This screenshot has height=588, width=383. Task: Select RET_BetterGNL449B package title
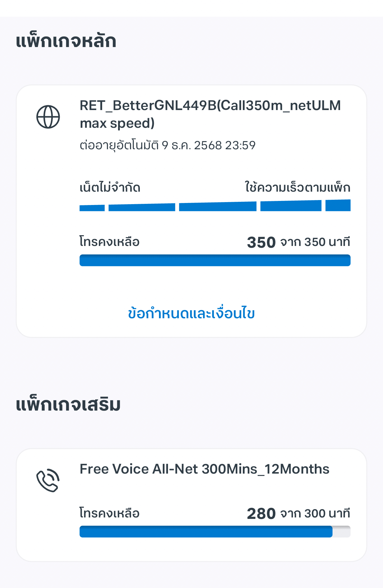(x=210, y=114)
